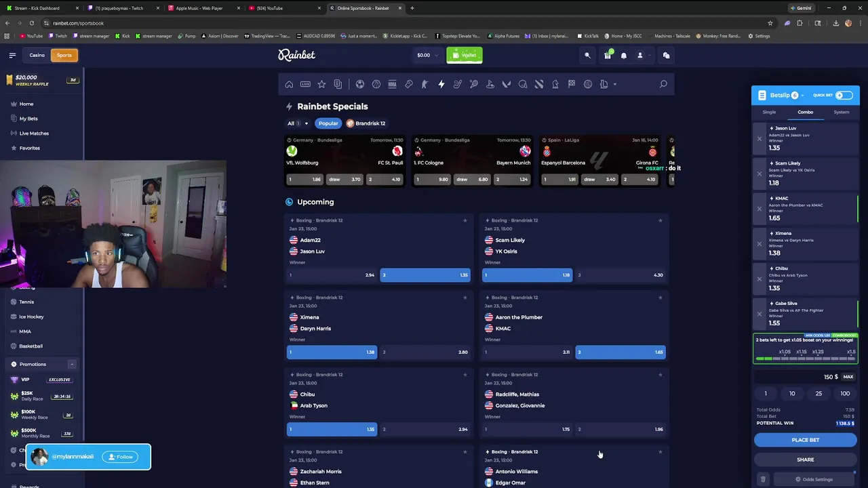Viewport: 868px width, 488px height.
Task: Search sports with the magnifier icon
Action: pyautogui.click(x=663, y=84)
